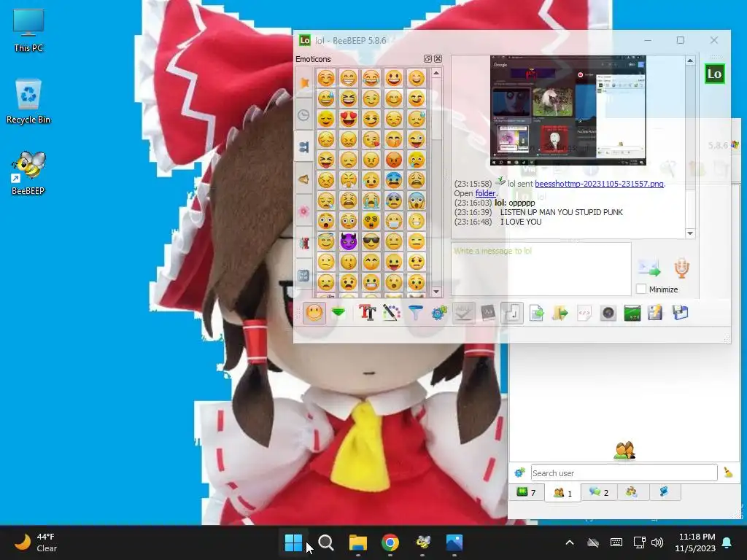Open the users tab labeled 1
Image resolution: width=747 pixels, height=560 pixels.
[x=562, y=492]
